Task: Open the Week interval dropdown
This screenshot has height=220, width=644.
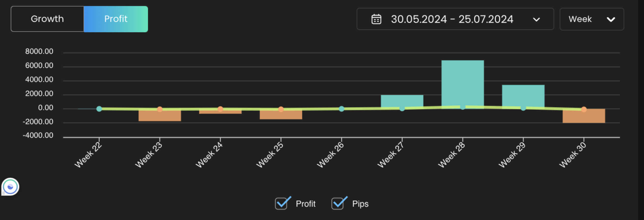Action: coord(591,19)
